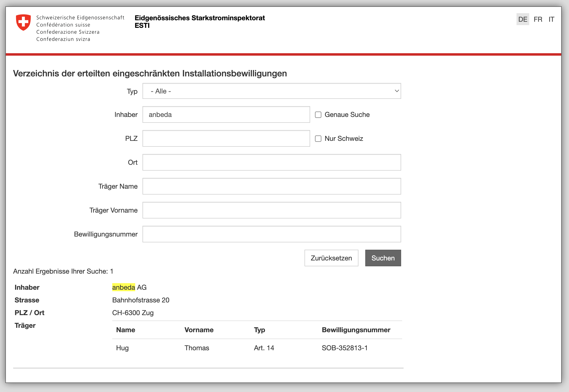
Task: Switch the language to FR
Action: pos(538,19)
